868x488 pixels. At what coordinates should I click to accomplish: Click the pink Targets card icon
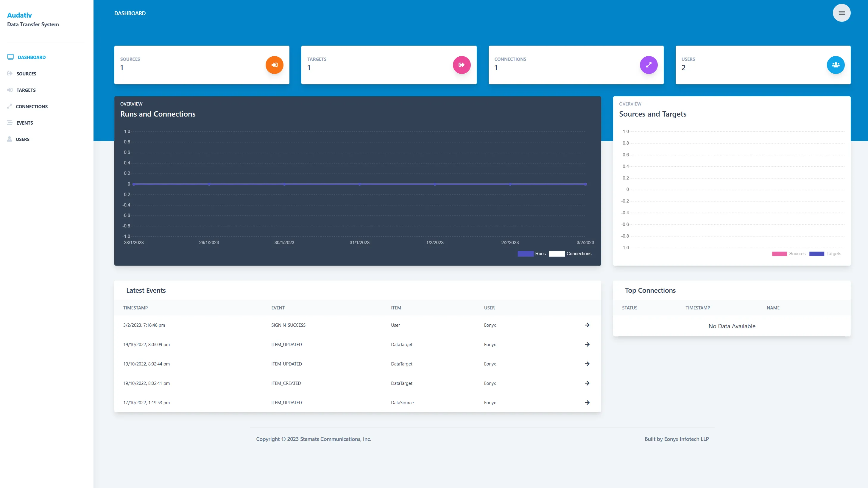click(462, 65)
